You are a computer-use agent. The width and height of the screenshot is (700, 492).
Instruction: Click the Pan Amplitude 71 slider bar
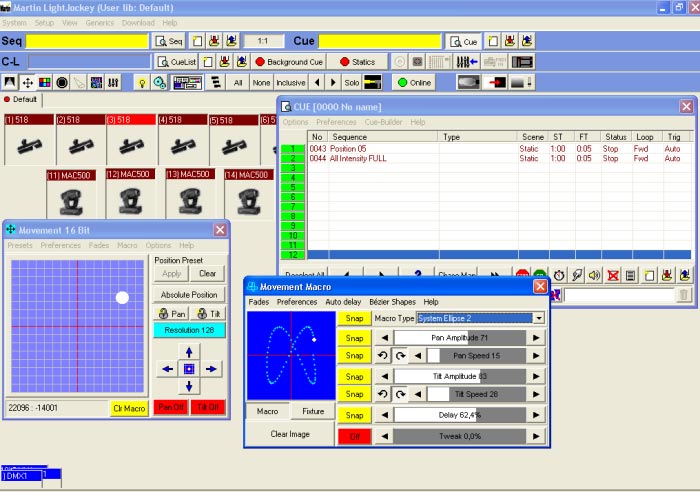pyautogui.click(x=460, y=338)
